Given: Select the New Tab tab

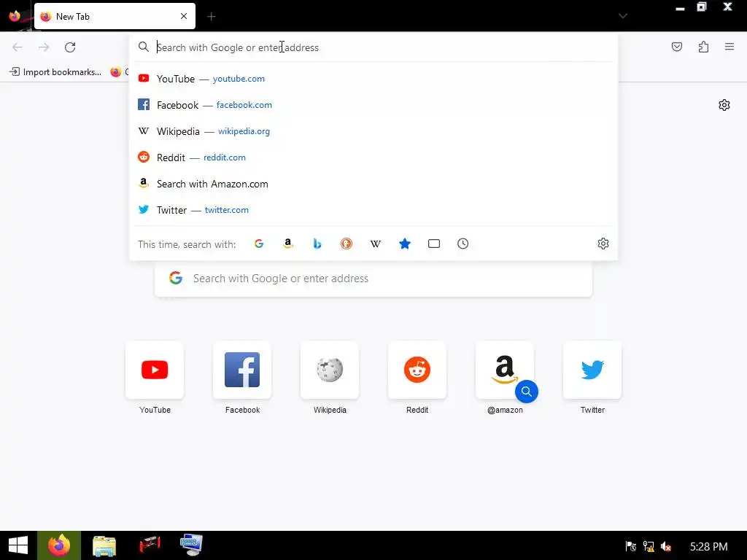Looking at the screenshot, I should pos(115,16).
